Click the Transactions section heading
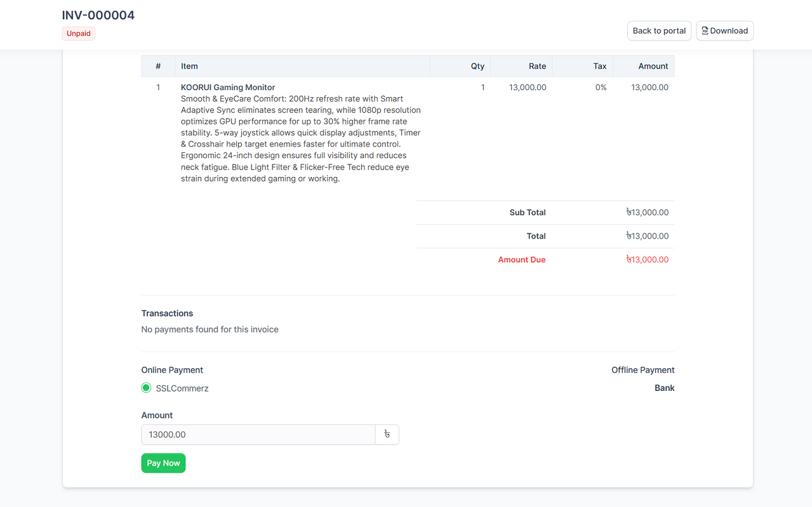Viewport: 812px width, 507px height. click(167, 313)
